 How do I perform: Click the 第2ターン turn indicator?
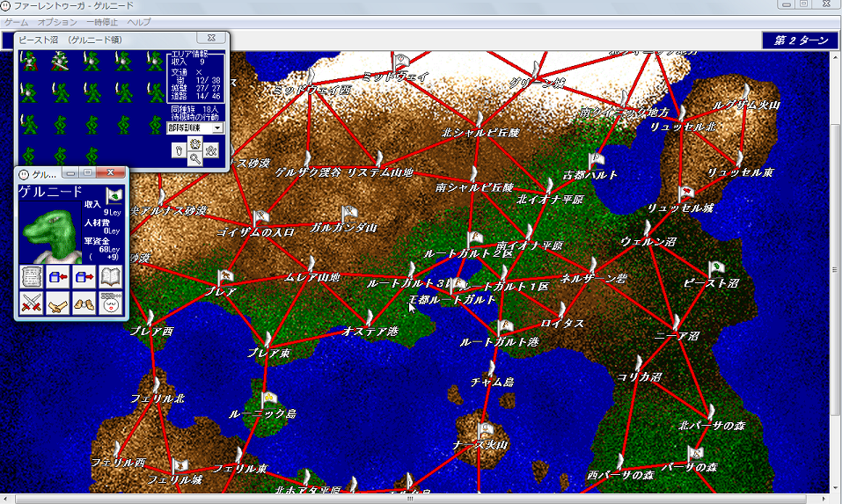pyautogui.click(x=800, y=40)
